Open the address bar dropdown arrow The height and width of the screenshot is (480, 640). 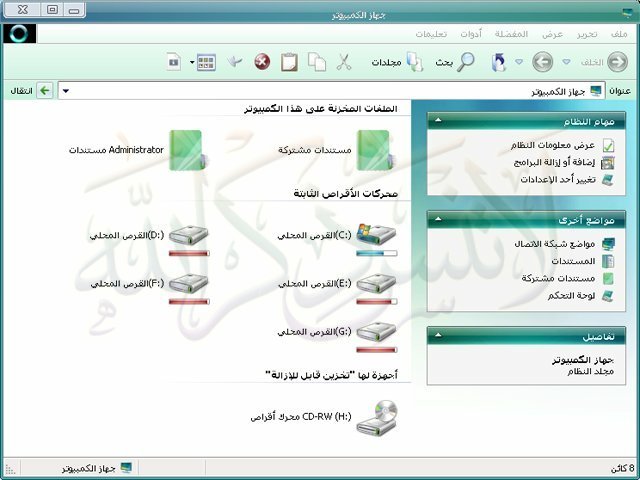point(66,91)
